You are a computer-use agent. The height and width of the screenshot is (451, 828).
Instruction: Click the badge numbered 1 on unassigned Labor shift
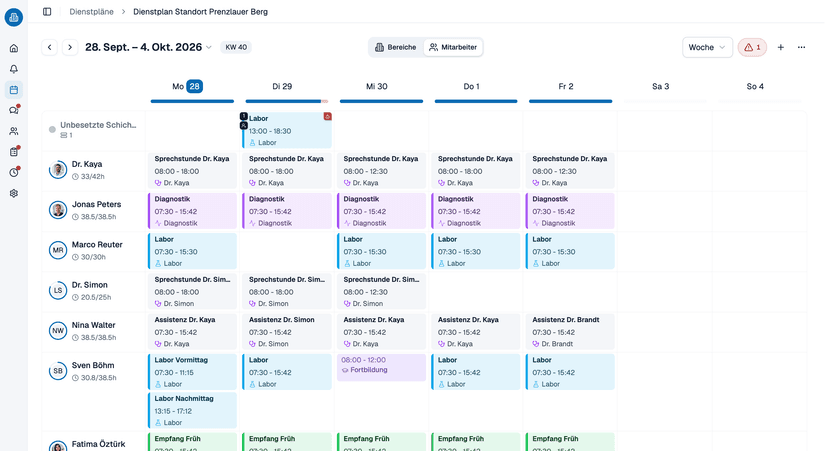[x=243, y=116]
